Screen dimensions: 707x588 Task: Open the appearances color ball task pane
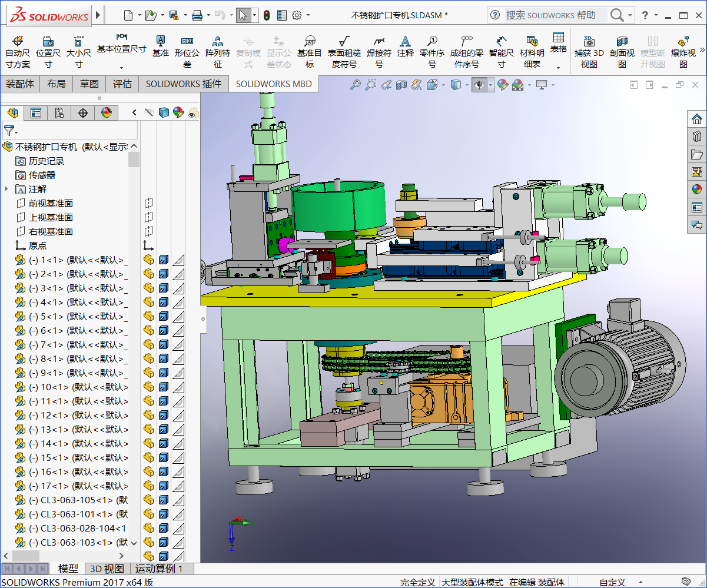coord(697,189)
